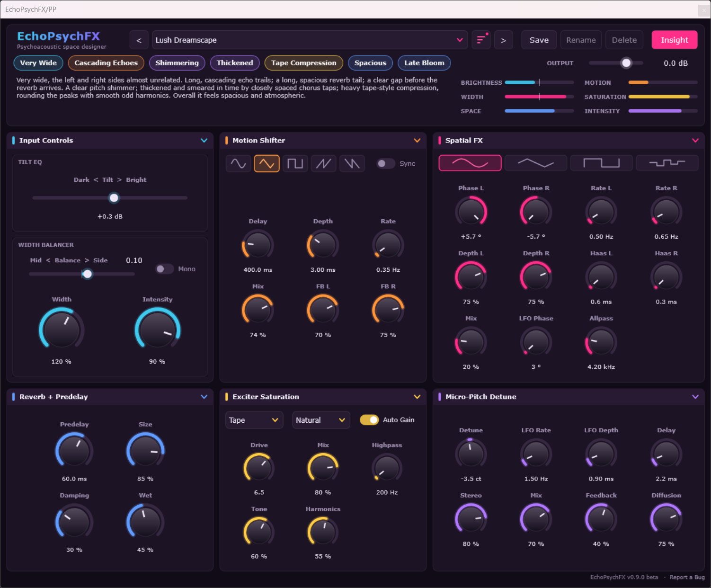Select triangle LFO shape in Spatial FX

pyautogui.click(x=536, y=163)
